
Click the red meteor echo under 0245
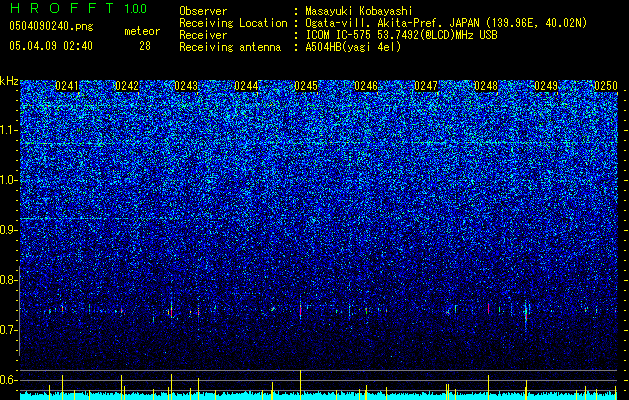(x=300, y=311)
